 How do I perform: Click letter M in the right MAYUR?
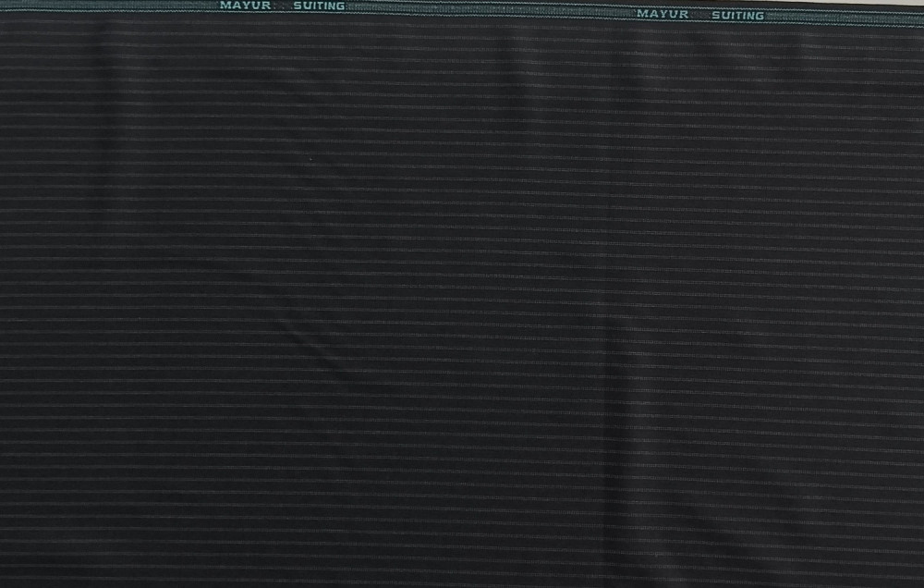[x=642, y=15]
